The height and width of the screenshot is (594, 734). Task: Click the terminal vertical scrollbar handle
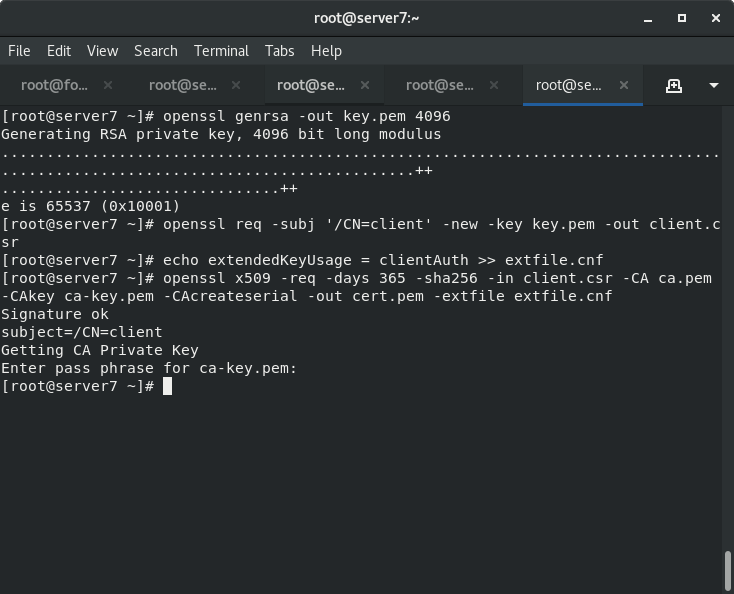(727, 571)
